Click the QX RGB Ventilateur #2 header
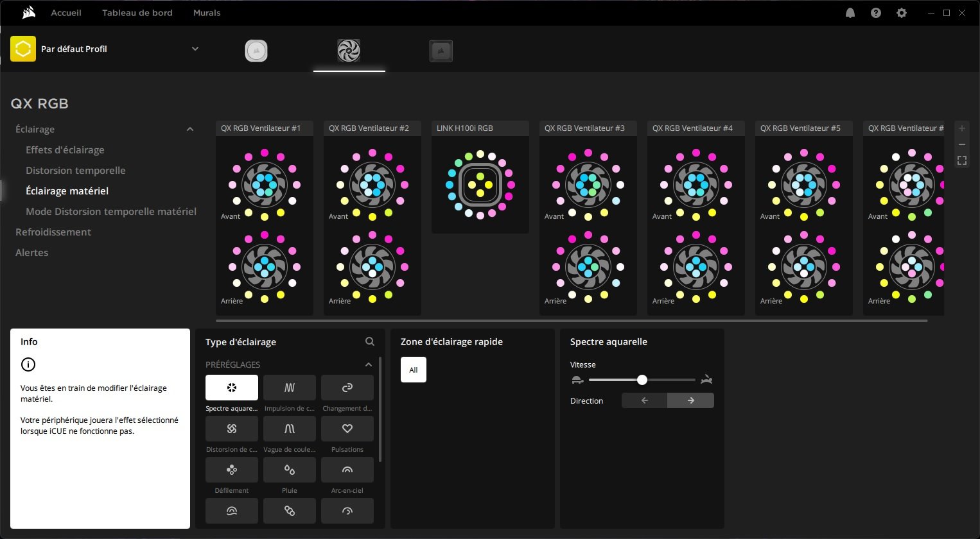Screen dimensions: 980x539 (x=372, y=128)
